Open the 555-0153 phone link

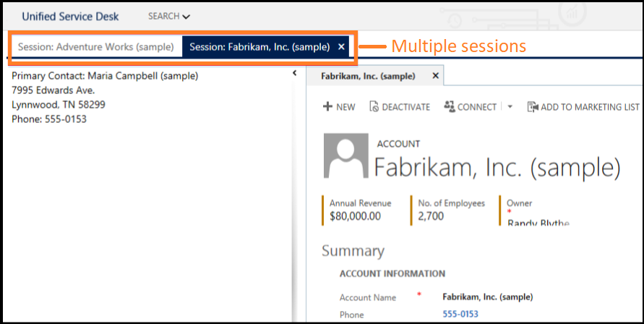coord(460,314)
